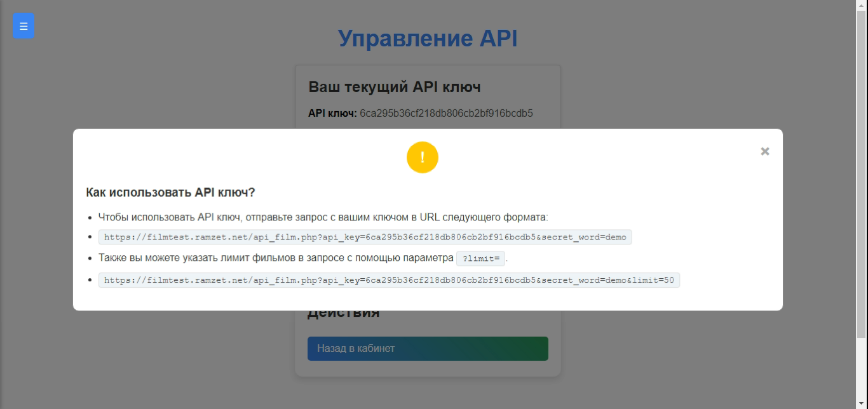Open the blue hamburger menu button
Viewport: 868px width, 409px height.
(24, 26)
